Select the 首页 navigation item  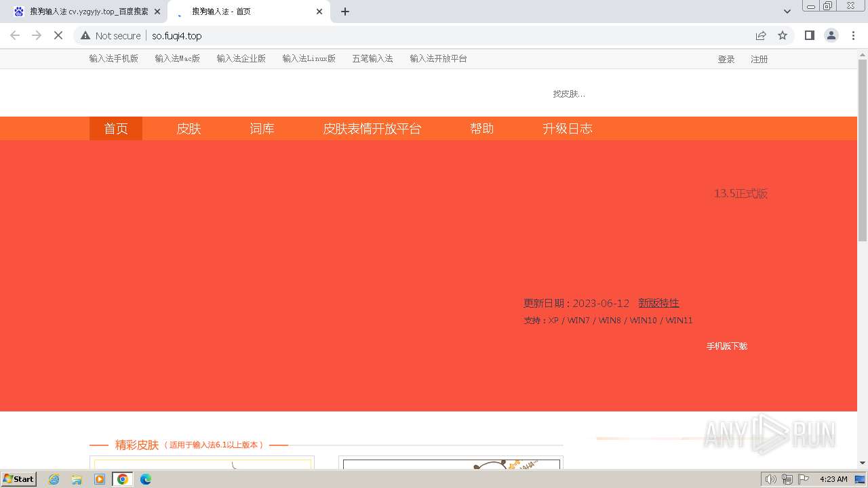[x=116, y=129]
